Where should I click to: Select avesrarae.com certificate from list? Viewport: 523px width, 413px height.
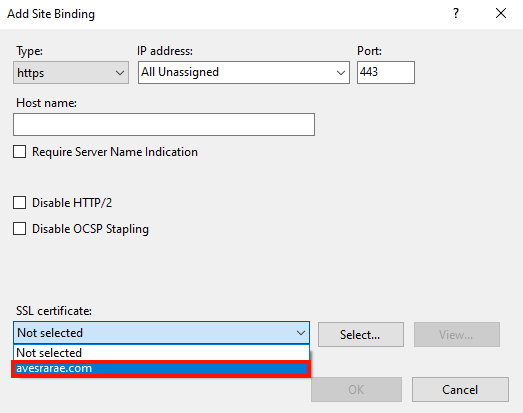(x=161, y=369)
